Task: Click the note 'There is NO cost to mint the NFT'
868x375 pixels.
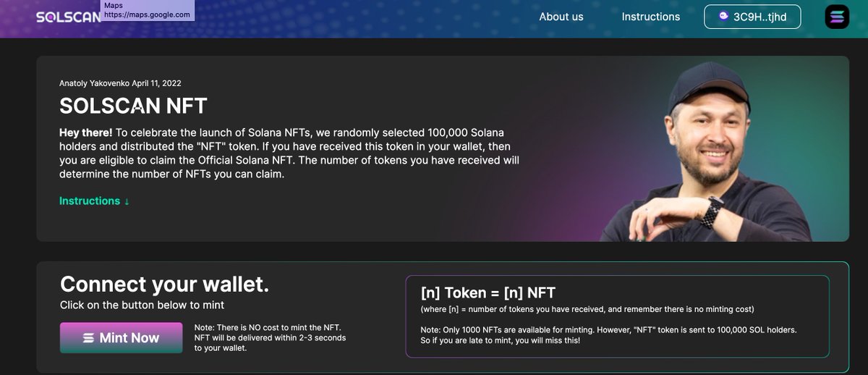Action: pyautogui.click(x=270, y=338)
